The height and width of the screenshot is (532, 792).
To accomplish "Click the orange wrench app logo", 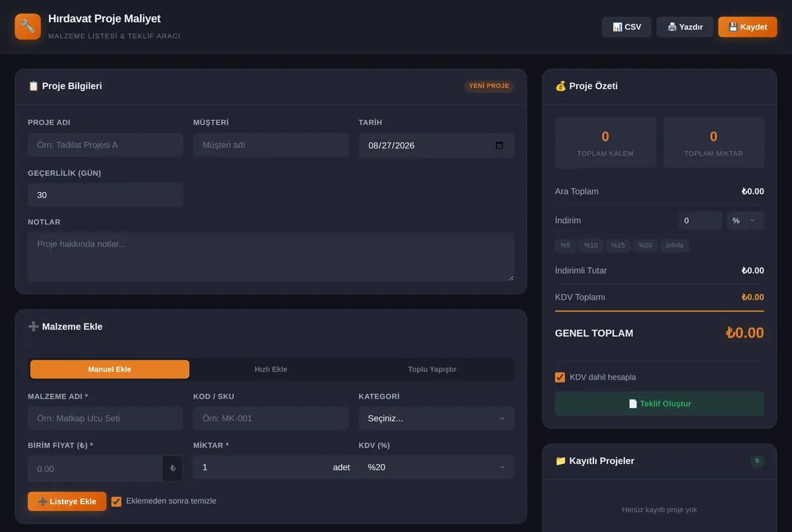I will [28, 26].
